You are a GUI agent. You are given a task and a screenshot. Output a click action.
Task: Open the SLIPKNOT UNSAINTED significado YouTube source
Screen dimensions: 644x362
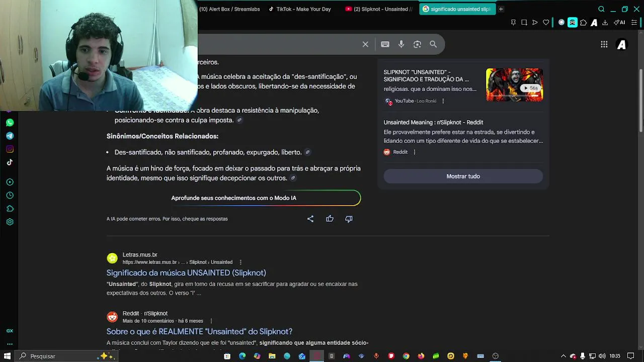[426, 75]
